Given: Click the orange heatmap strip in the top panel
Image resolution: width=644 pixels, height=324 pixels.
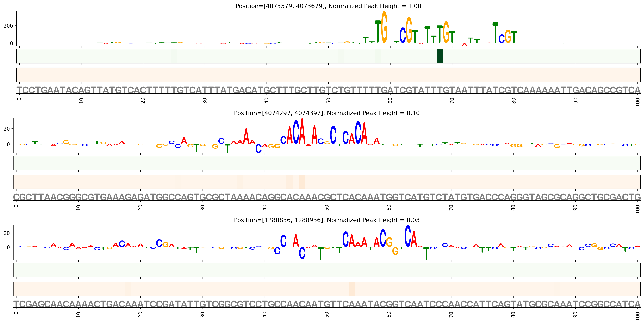Looking at the screenshot, I should click(x=329, y=75).
